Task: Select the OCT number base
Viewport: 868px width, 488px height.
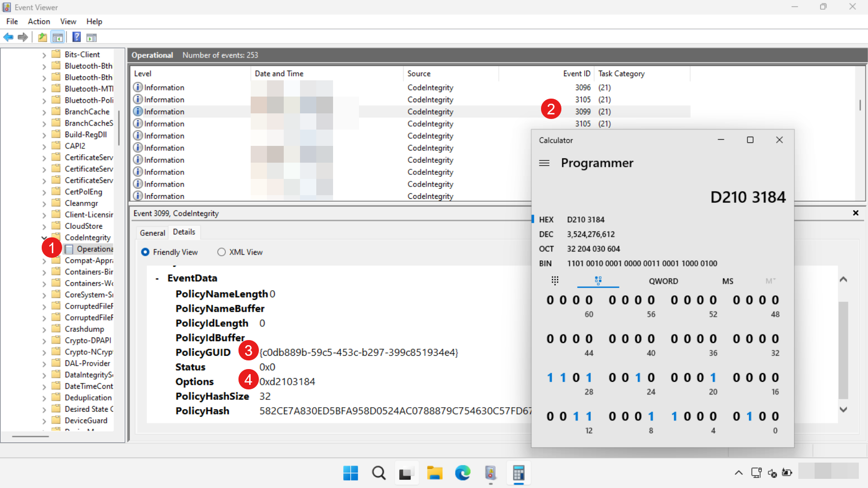Action: pos(546,249)
